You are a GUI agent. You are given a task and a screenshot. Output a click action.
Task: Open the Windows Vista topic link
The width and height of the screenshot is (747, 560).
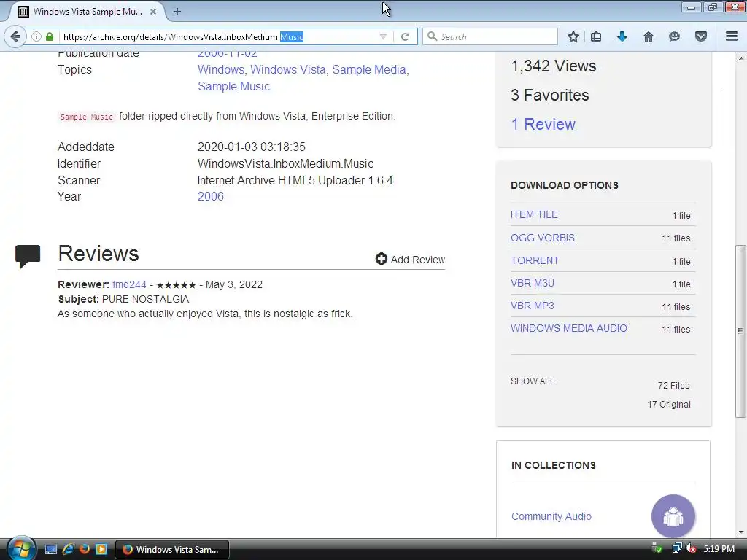(x=289, y=69)
